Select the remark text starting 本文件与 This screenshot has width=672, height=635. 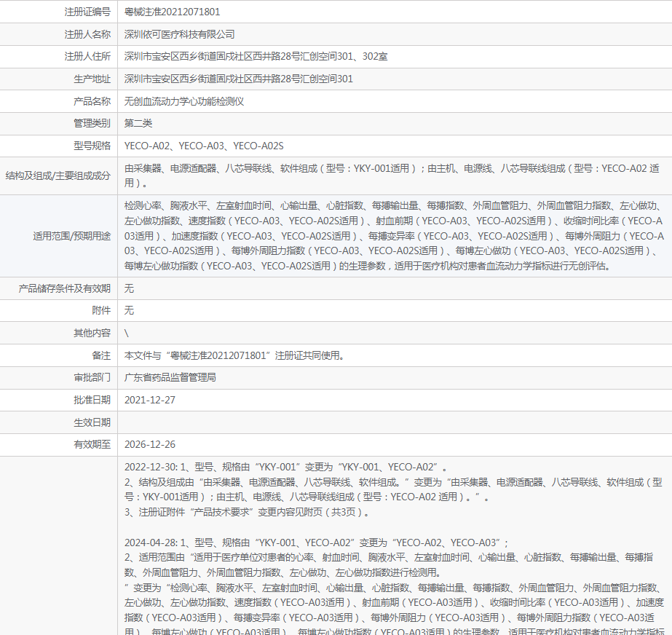[x=235, y=355]
